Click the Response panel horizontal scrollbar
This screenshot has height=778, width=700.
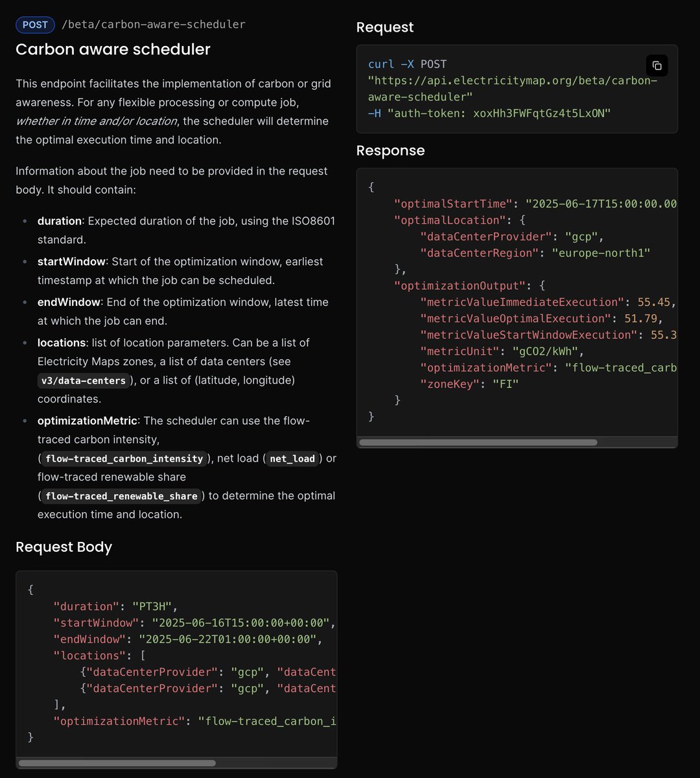click(x=478, y=442)
